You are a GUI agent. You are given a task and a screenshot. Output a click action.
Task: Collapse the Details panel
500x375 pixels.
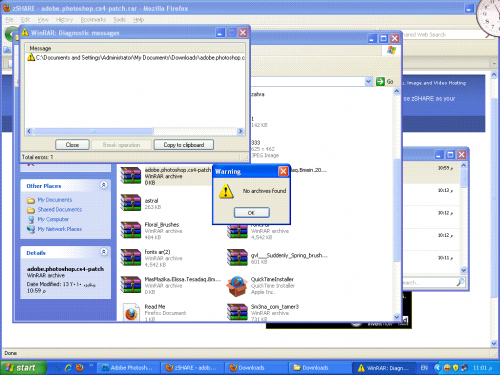(x=104, y=252)
